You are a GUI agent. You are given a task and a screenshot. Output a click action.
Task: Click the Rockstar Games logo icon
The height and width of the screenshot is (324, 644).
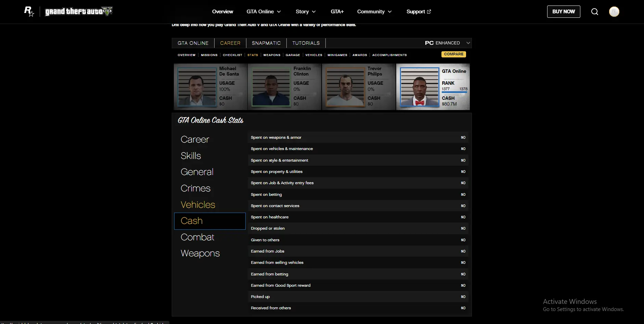pos(29,12)
